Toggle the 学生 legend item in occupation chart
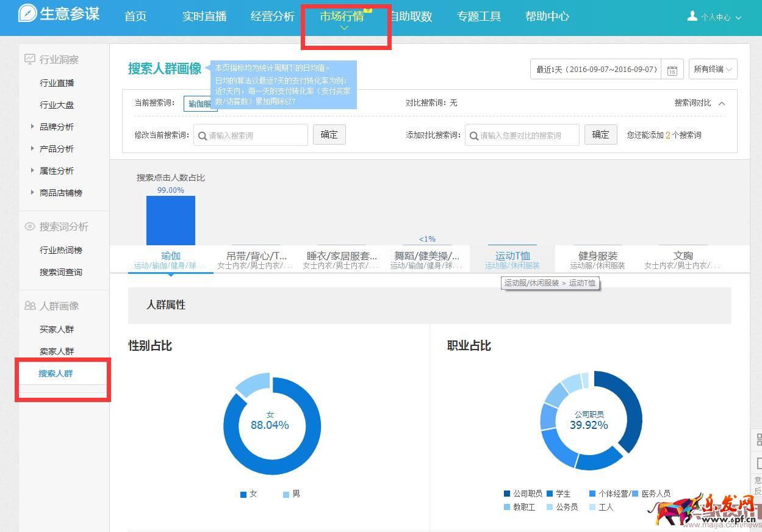Screen dimensions: 762x532 pos(558,494)
